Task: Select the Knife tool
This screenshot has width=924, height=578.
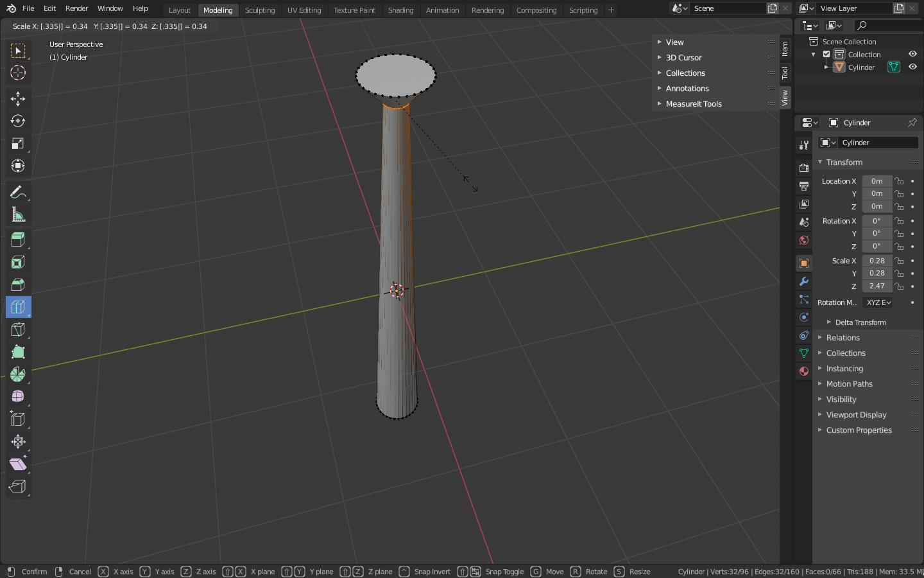Action: tap(18, 329)
